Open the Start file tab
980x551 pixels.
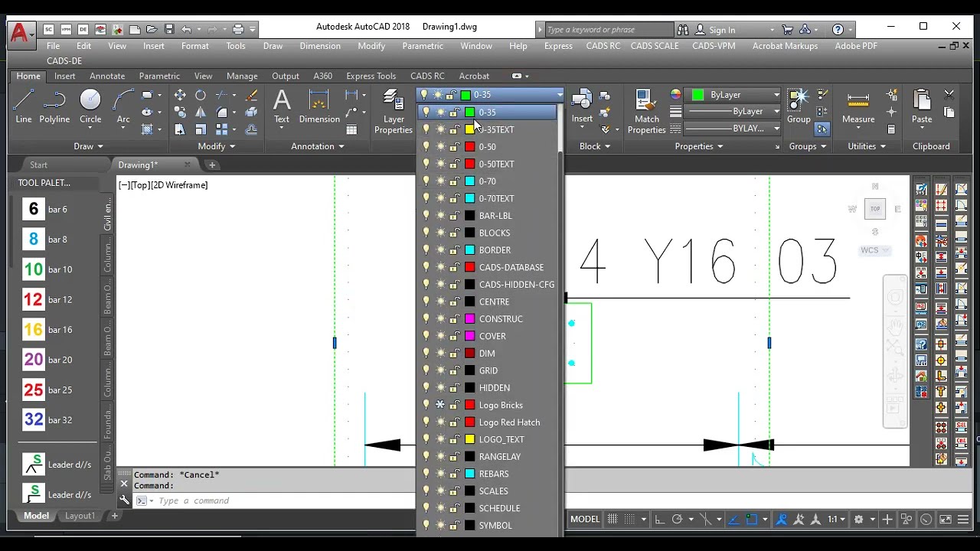point(38,165)
